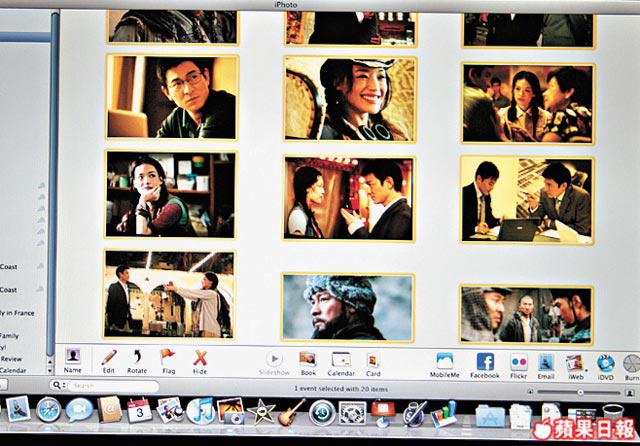Open the Edit pencil tool
The width and height of the screenshot is (640, 446).
point(109,362)
